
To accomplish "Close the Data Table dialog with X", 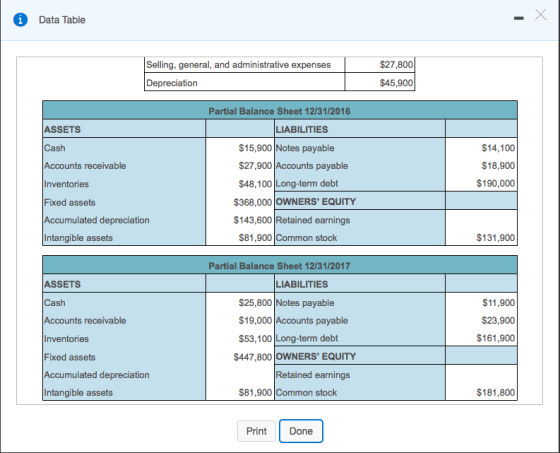I will tap(540, 15).
